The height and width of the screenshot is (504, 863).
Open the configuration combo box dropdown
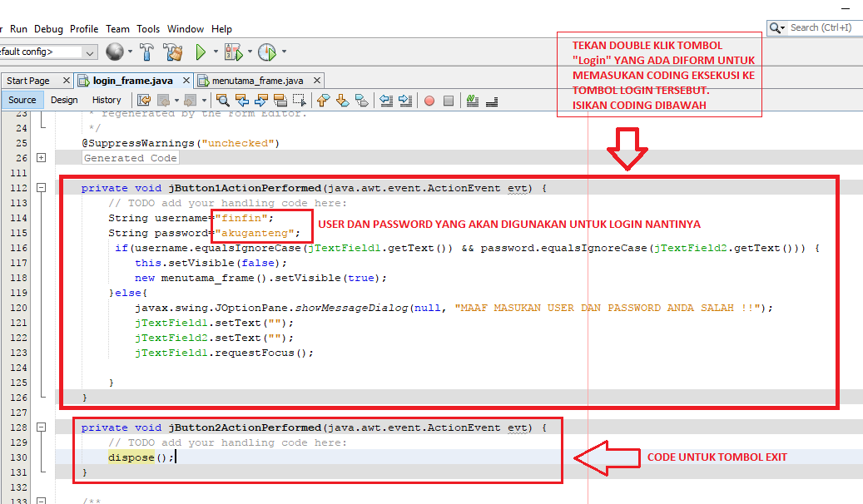coord(89,52)
